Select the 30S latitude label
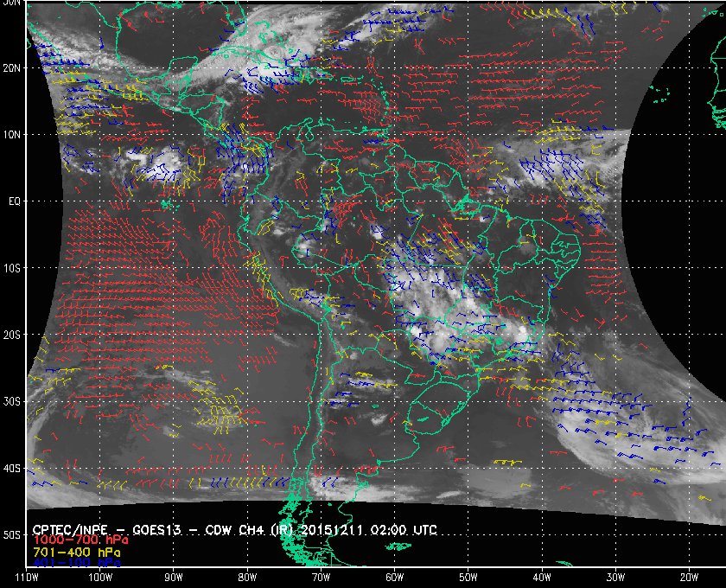This screenshot has height=588, width=726. [11, 402]
